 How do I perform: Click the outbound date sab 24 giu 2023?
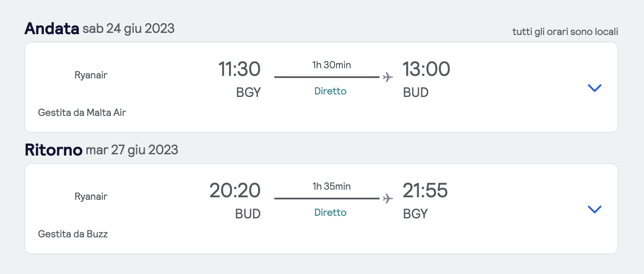pos(128,29)
